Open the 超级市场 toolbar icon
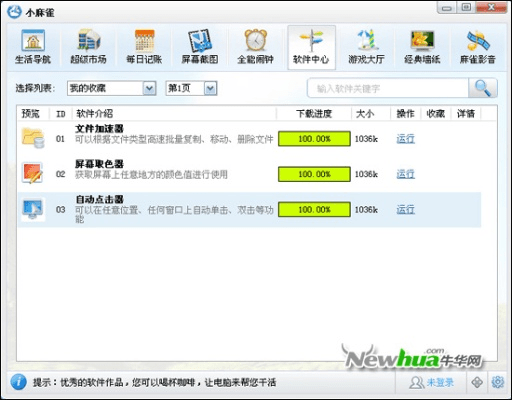The image size is (512, 400). (x=88, y=47)
